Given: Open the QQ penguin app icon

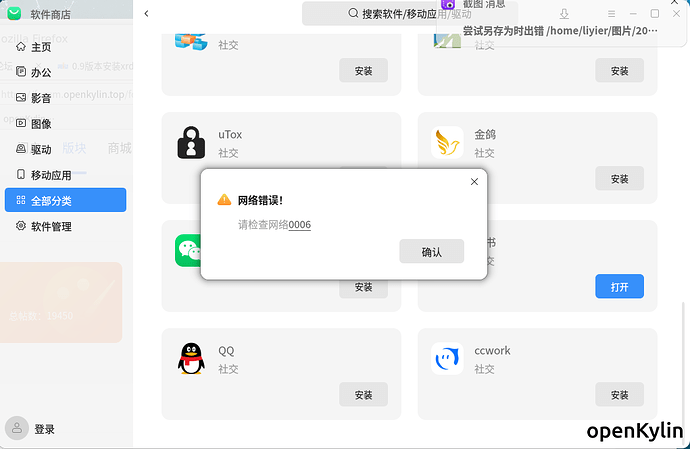Looking at the screenshot, I should click(191, 359).
